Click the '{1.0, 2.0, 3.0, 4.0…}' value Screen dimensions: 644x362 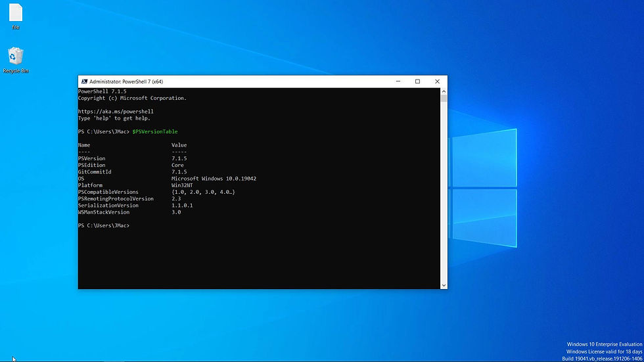[203, 192]
